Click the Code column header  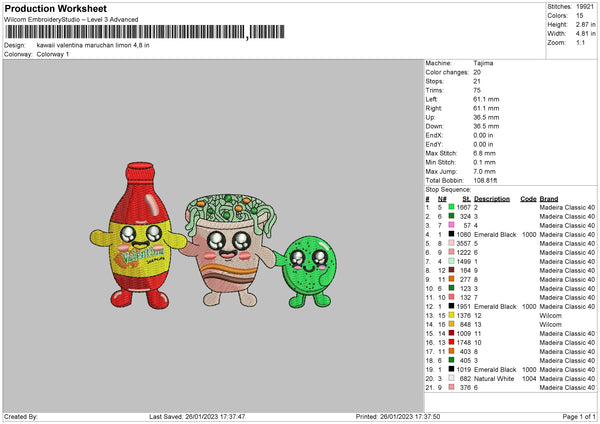coord(528,198)
